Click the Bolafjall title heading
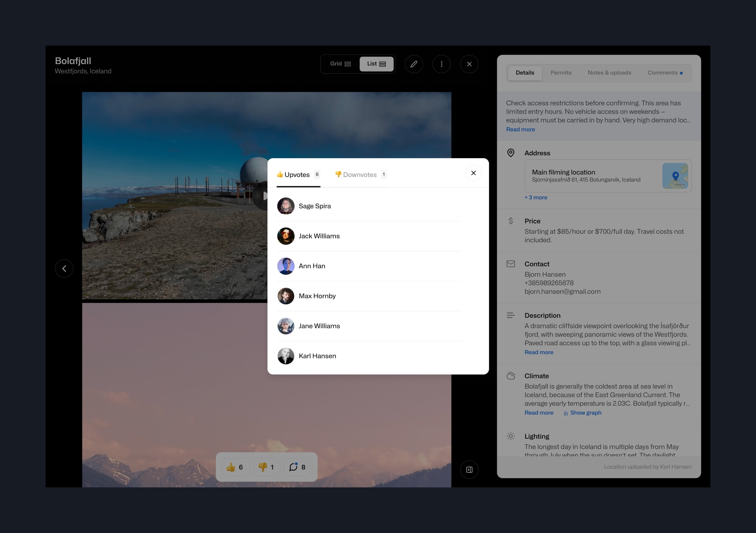756x533 pixels. [73, 61]
